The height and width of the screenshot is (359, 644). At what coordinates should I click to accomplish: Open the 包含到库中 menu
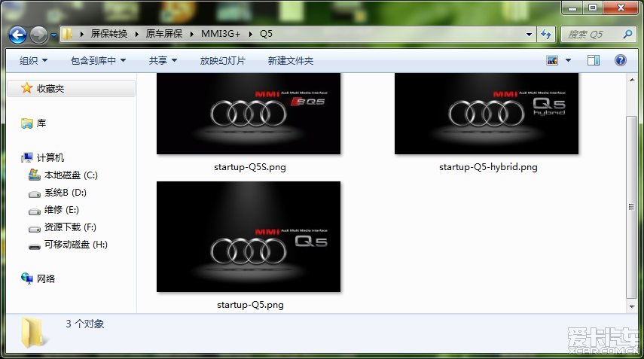[x=98, y=61]
